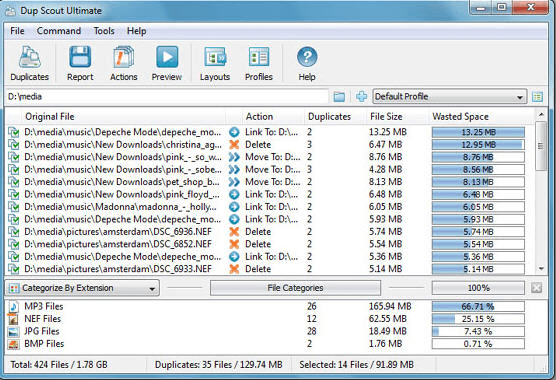Open the Duplicates toolbar tool

[29, 63]
